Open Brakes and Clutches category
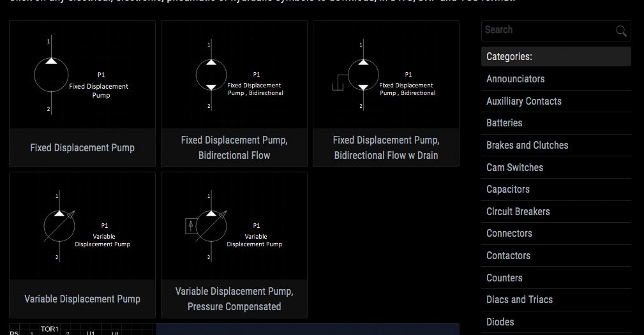 click(x=527, y=145)
